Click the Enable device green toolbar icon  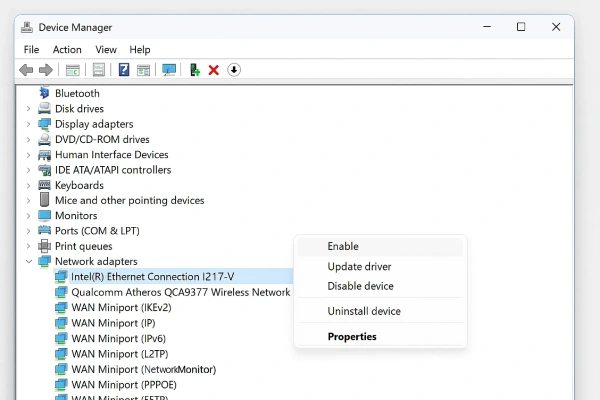coord(195,70)
